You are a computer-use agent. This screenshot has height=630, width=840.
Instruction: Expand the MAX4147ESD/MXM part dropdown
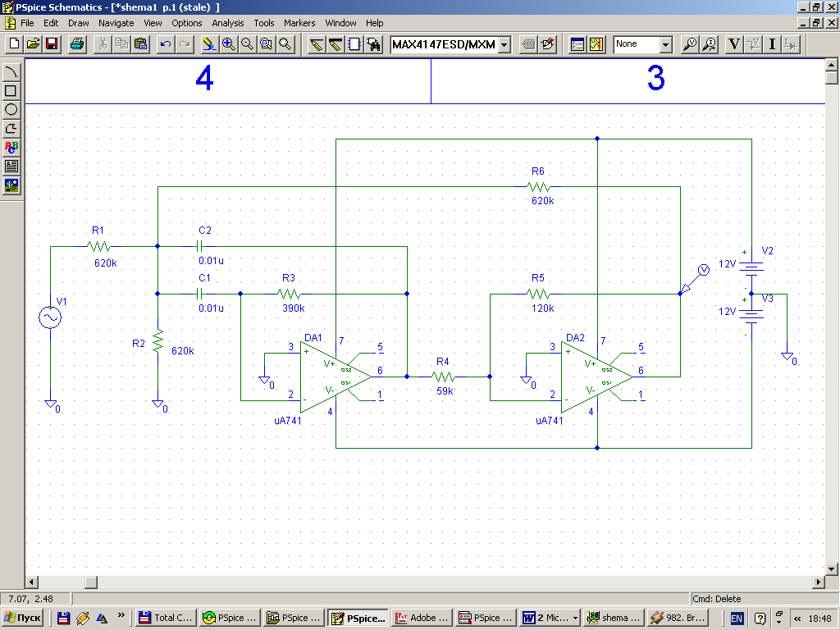pos(504,44)
